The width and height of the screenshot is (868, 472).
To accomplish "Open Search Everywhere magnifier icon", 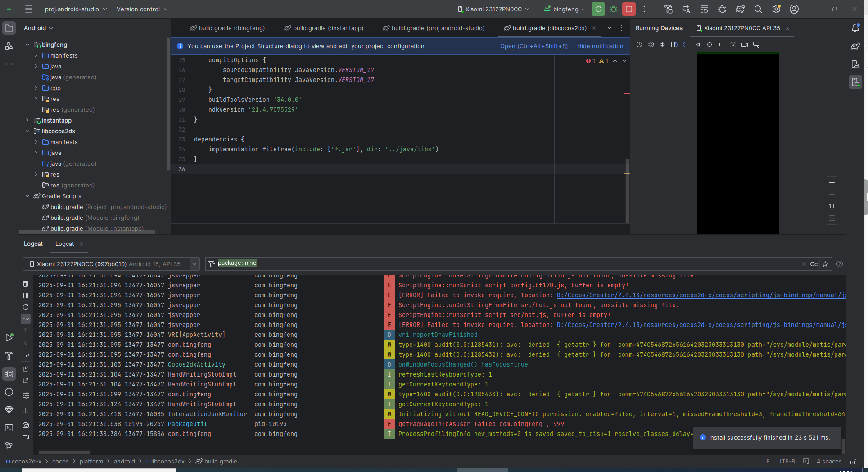I will [758, 9].
